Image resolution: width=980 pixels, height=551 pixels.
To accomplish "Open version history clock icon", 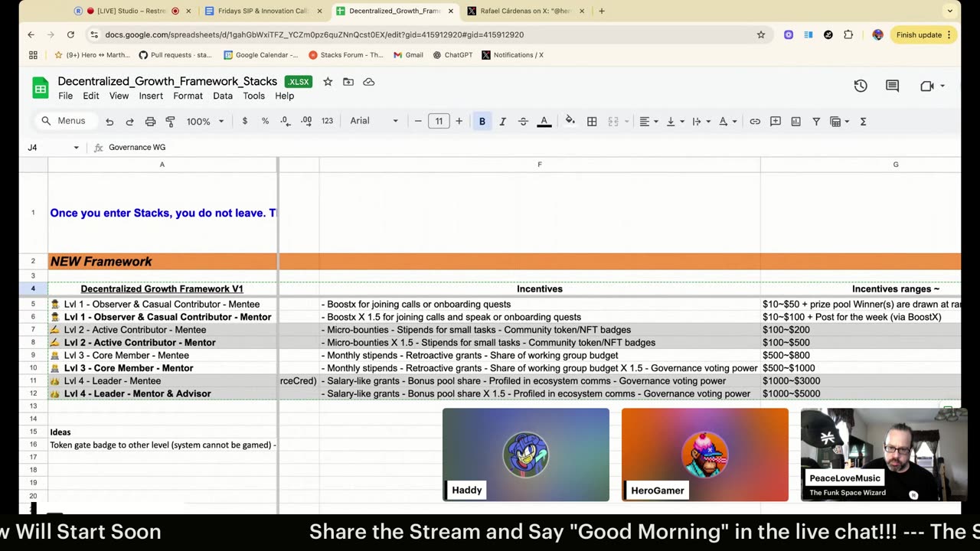I will pyautogui.click(x=861, y=86).
